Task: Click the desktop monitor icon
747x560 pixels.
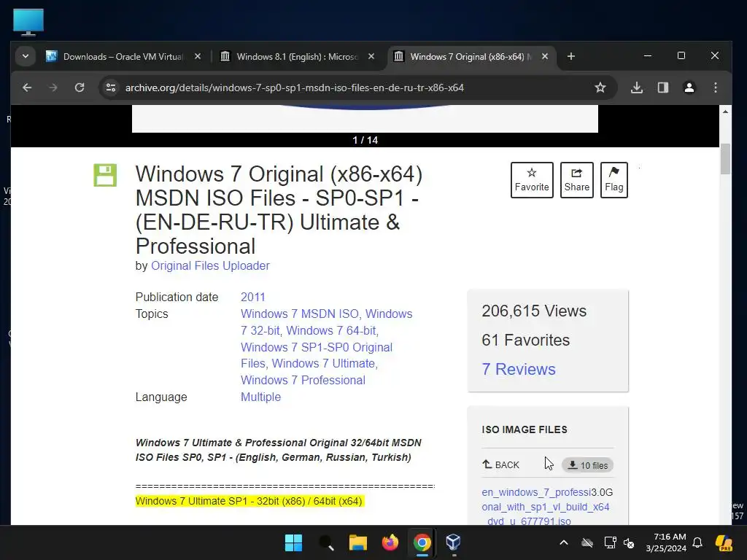Action: 28,22
